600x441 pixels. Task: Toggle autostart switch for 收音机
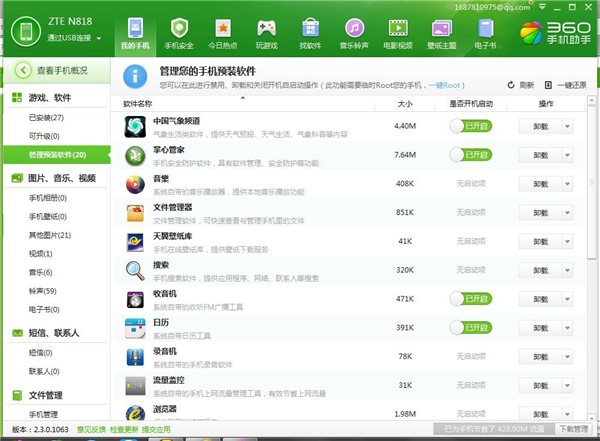471,299
